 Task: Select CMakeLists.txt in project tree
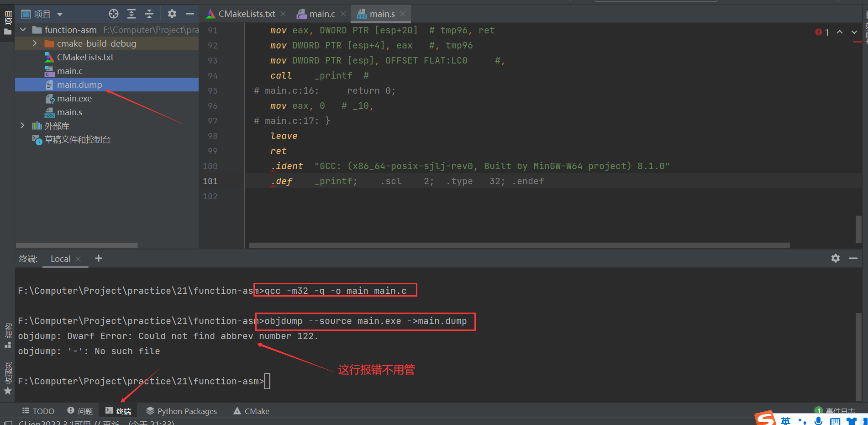(x=85, y=57)
